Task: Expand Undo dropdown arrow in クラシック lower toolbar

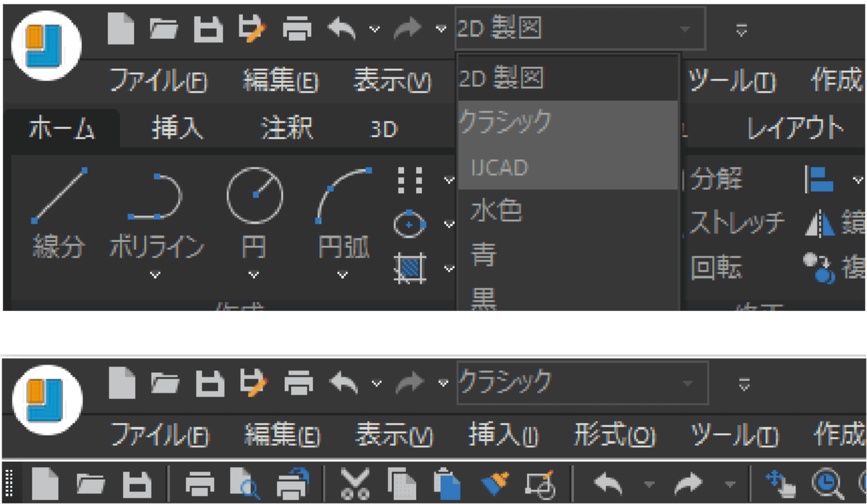Action: coord(649,485)
